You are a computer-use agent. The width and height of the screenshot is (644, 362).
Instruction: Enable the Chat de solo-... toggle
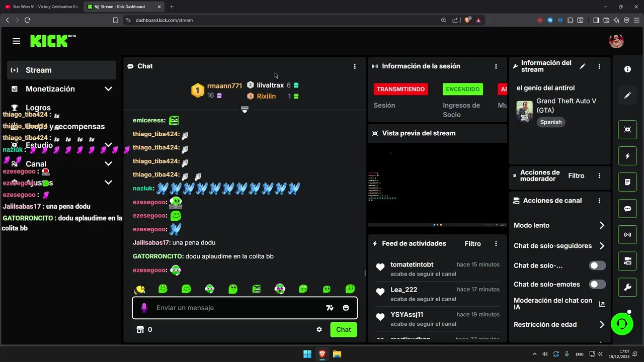click(597, 265)
